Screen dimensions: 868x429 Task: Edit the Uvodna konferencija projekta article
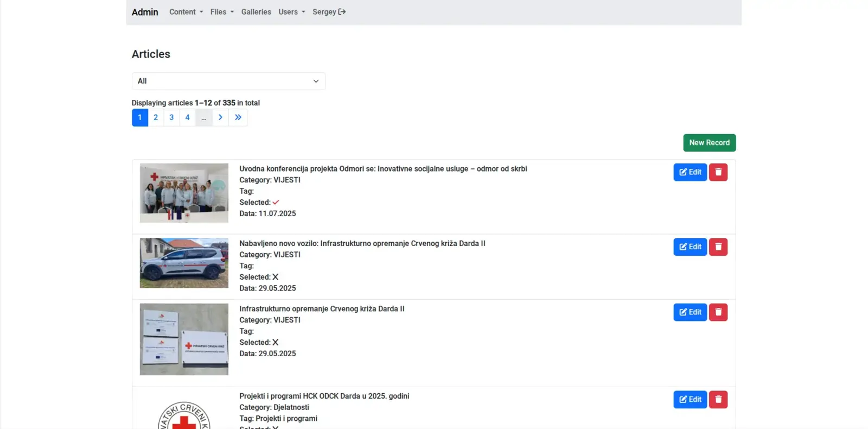point(690,172)
